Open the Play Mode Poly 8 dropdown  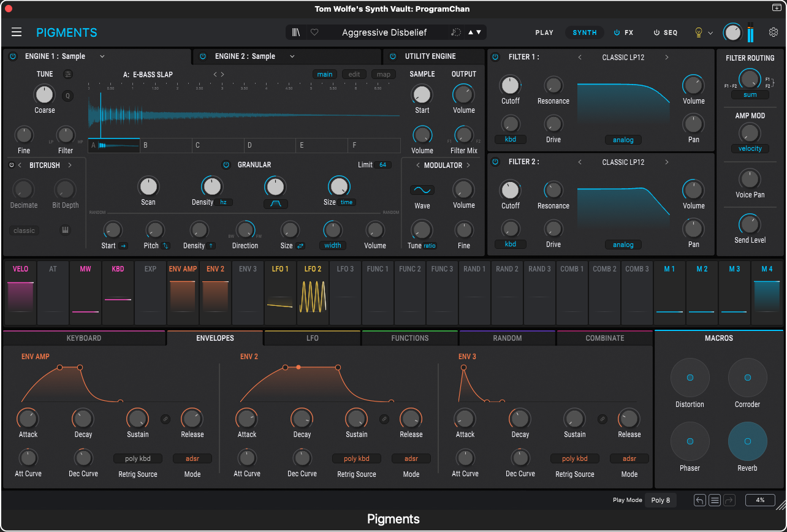[661, 500]
